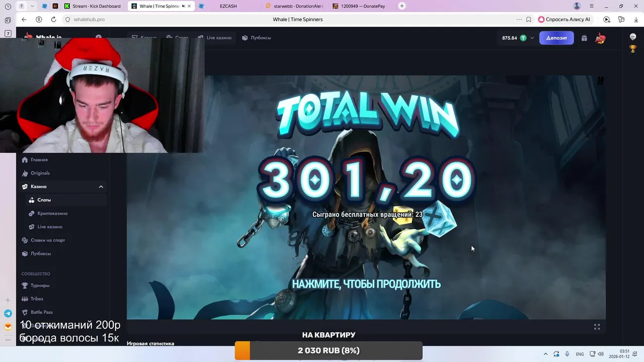Image resolution: width=644 pixels, height=362 pixels.
Task: Add a sidebar app with plus icon
Action: click(x=8, y=300)
